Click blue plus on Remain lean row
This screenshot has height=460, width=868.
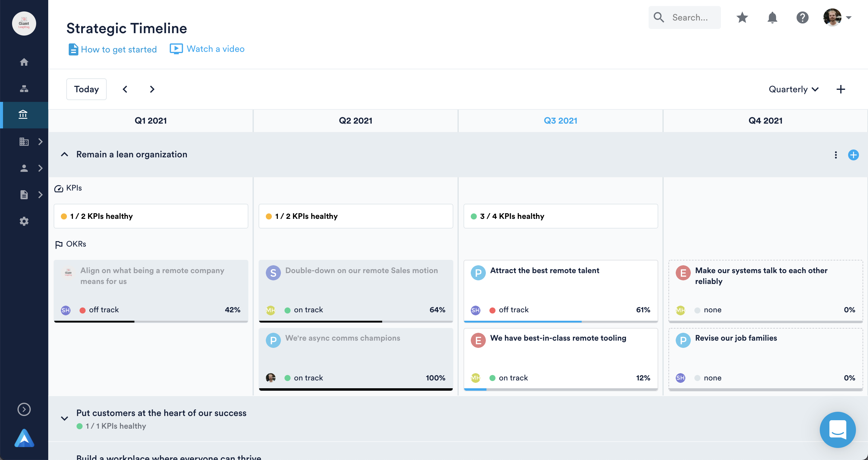pyautogui.click(x=853, y=155)
